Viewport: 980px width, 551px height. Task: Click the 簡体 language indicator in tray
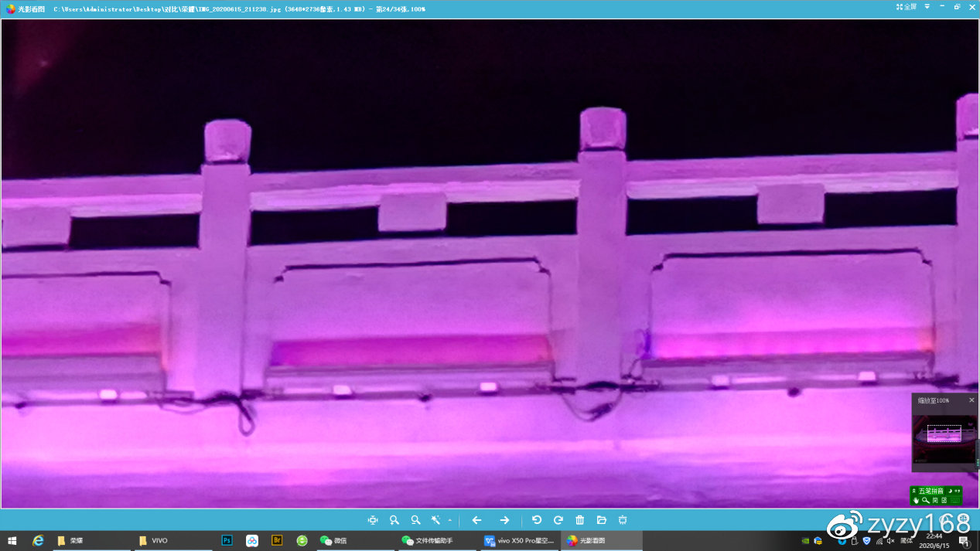click(905, 541)
